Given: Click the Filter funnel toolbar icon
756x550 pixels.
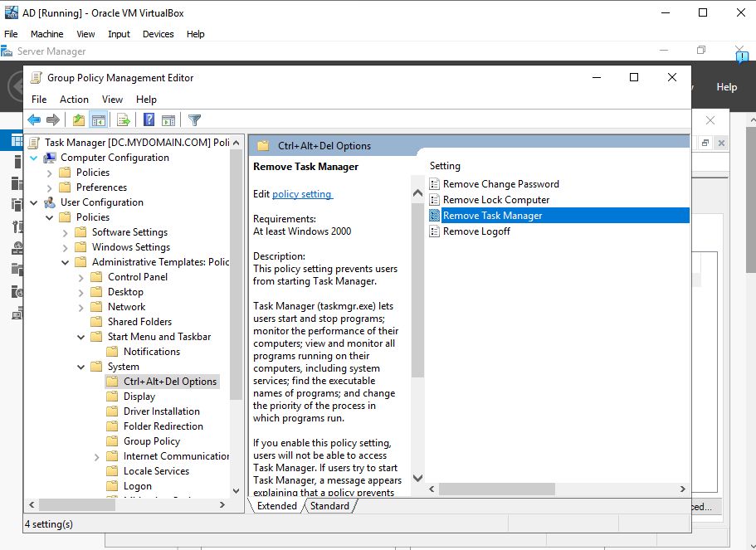Looking at the screenshot, I should pyautogui.click(x=194, y=119).
